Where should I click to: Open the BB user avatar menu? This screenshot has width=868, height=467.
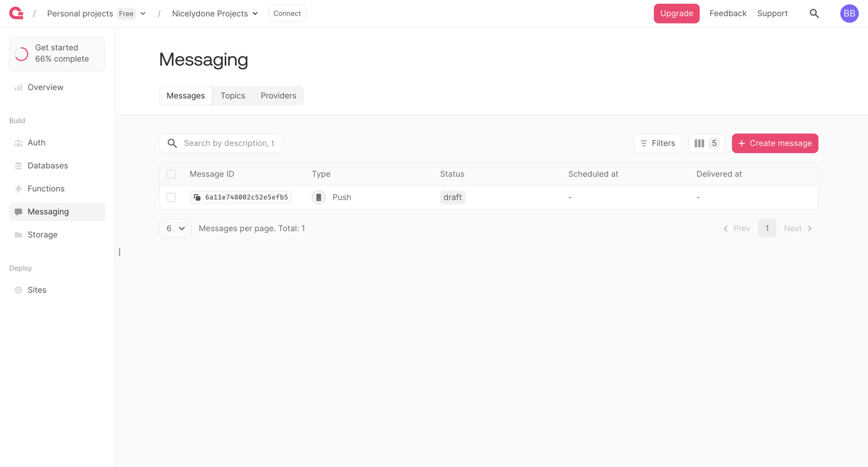pyautogui.click(x=849, y=13)
